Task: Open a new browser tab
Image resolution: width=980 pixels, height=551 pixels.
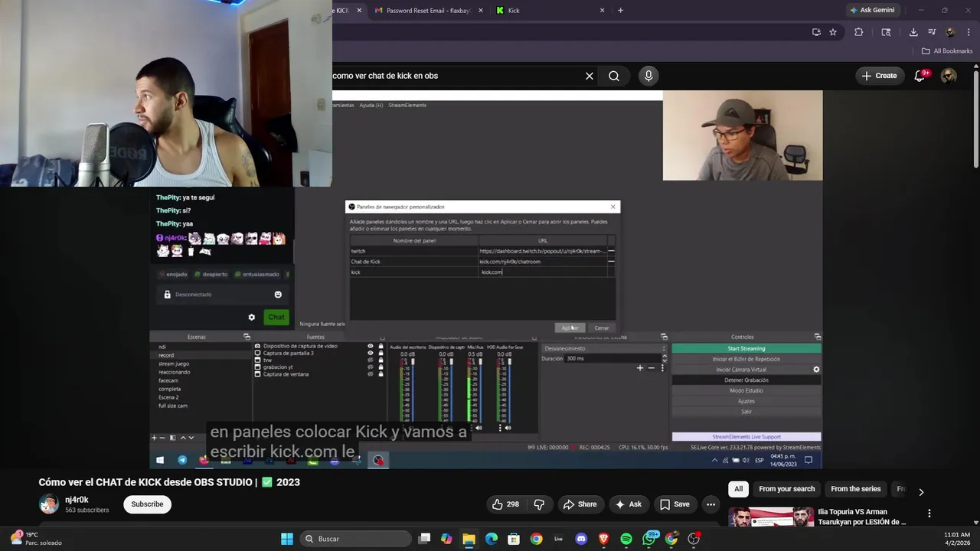Action: click(620, 11)
